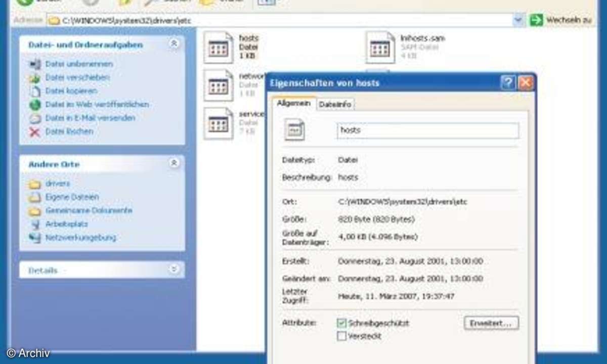607x364 pixels.
Task: Close the Eigenschaften von hosts dialog
Action: [526, 83]
